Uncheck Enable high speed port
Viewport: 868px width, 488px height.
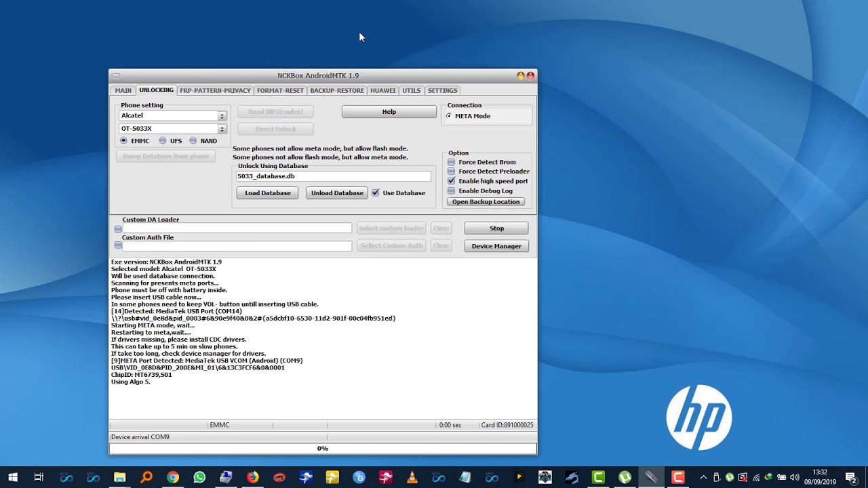(x=452, y=181)
